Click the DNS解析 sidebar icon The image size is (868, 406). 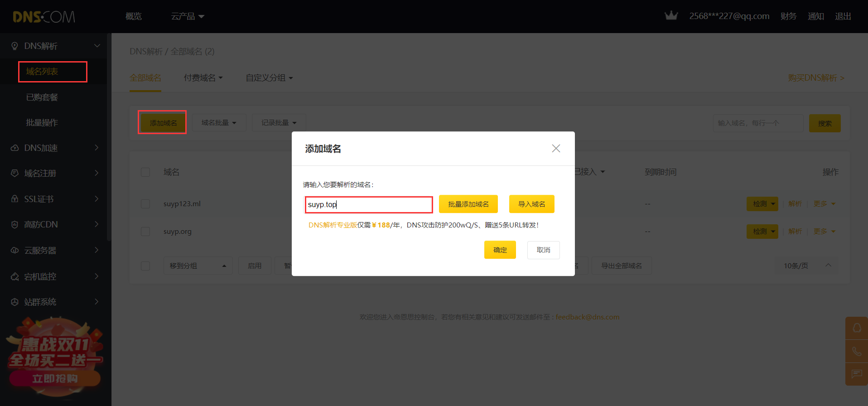click(x=14, y=46)
